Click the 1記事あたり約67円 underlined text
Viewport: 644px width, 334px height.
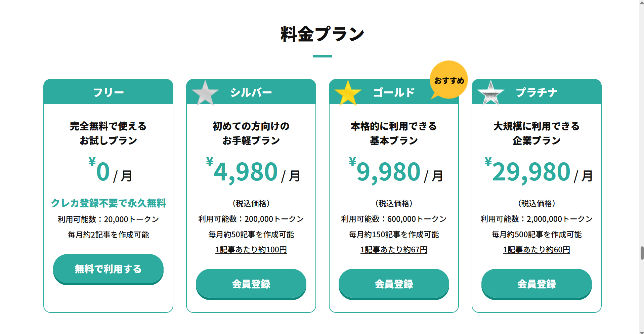coord(394,250)
